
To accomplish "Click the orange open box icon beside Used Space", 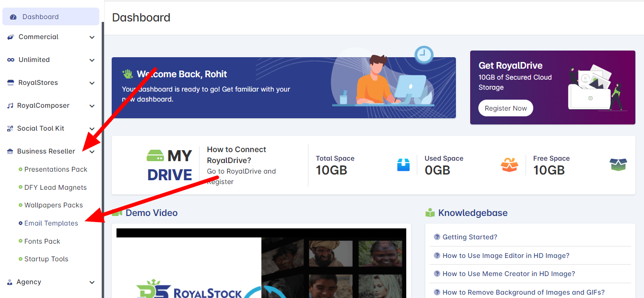I will [509, 165].
